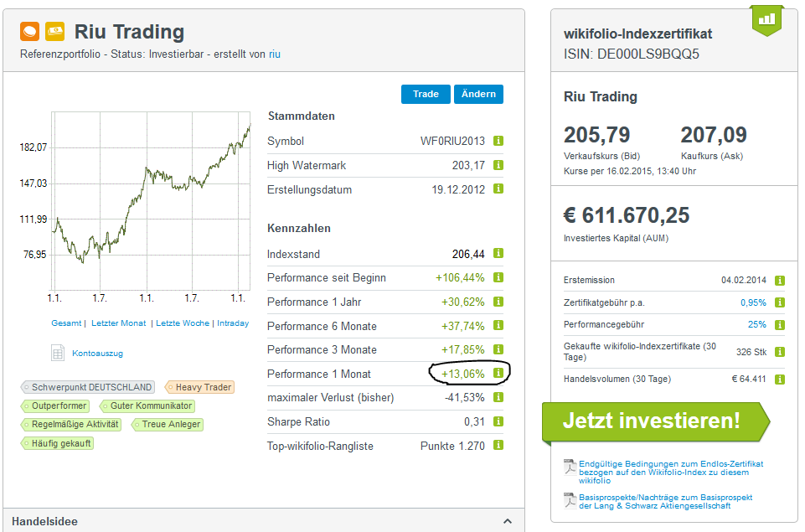The image size is (805, 532).
Task: Click the 0,95% Zertifikatgebühr value link
Action: [x=753, y=302]
